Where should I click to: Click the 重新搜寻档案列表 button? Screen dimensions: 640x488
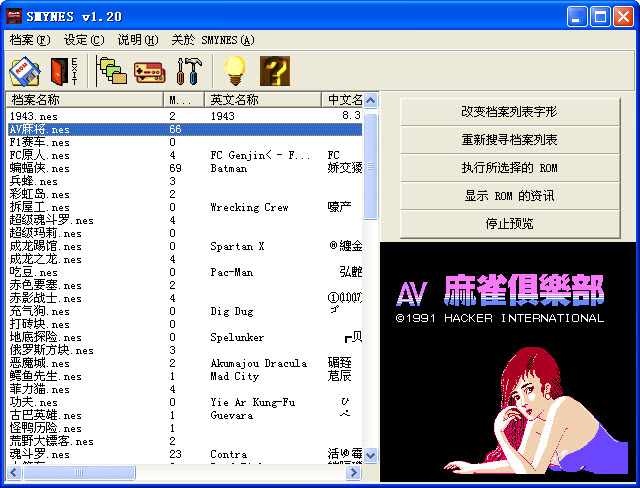(510, 140)
